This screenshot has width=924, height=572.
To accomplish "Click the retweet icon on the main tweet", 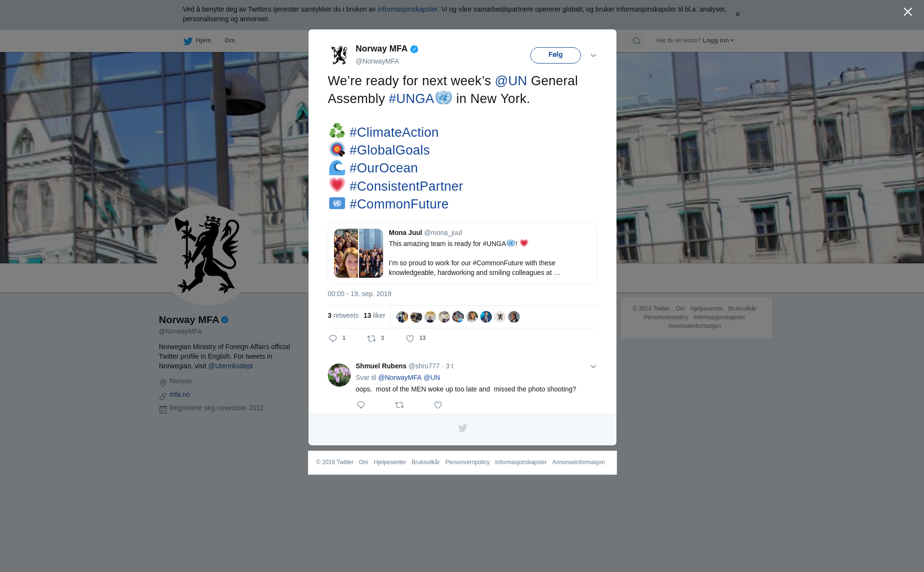I will point(372,339).
